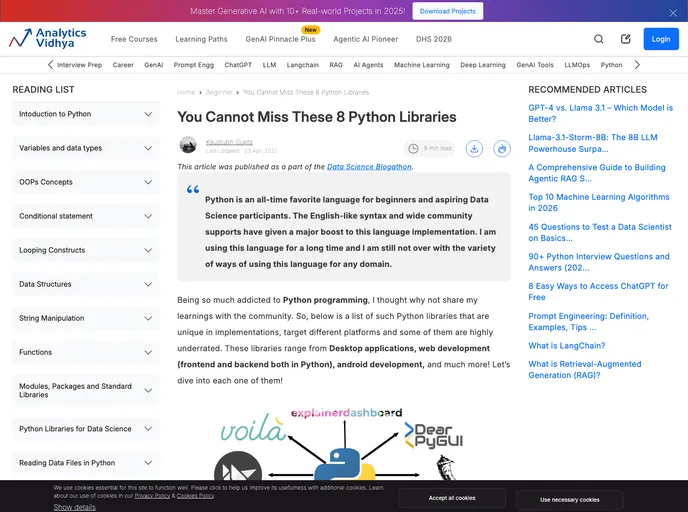This screenshot has height=512, width=688.
Task: Click the clap applause icon beside download
Action: pyautogui.click(x=498, y=148)
